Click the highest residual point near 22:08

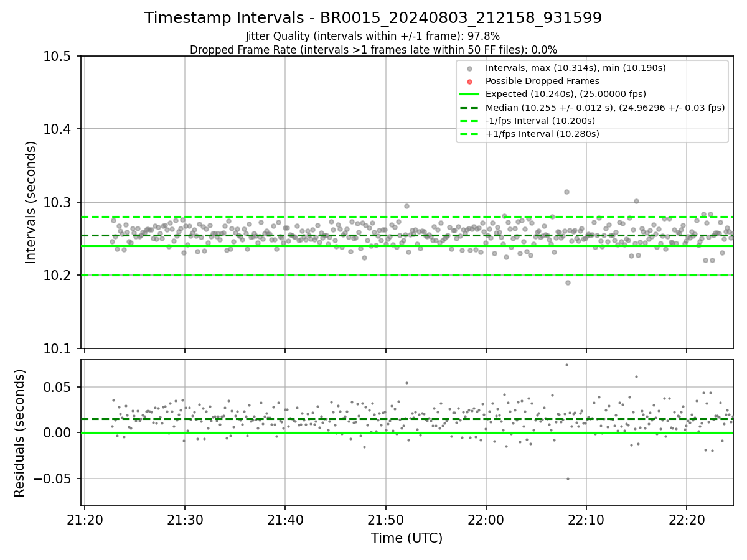coord(566,365)
